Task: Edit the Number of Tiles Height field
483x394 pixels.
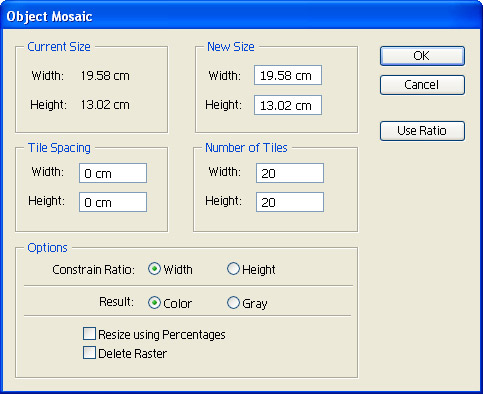Action: tap(290, 202)
